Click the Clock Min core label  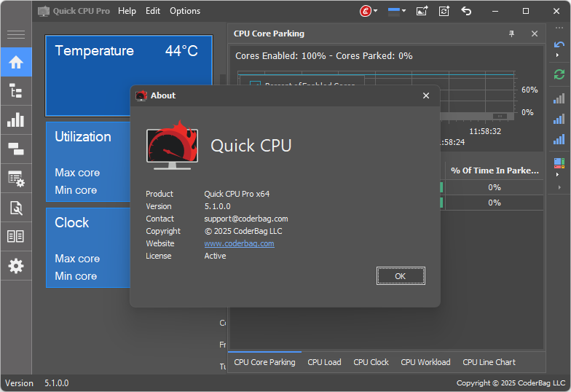[x=76, y=276]
